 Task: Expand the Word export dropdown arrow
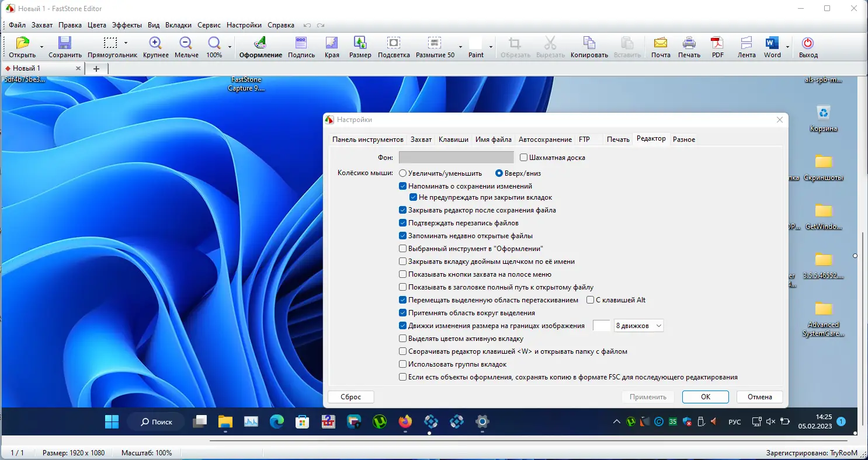pyautogui.click(x=788, y=47)
